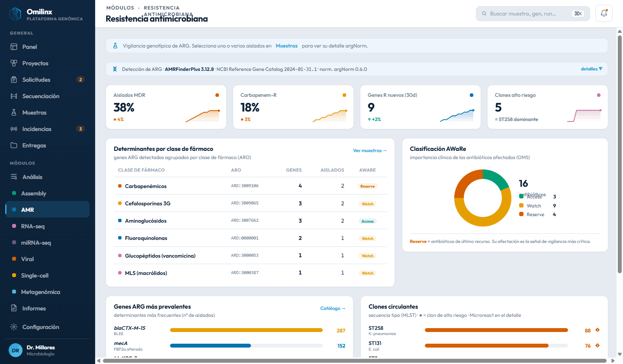Click the ST131 clone bar
The width and height of the screenshot is (623, 364).
tap(496, 346)
